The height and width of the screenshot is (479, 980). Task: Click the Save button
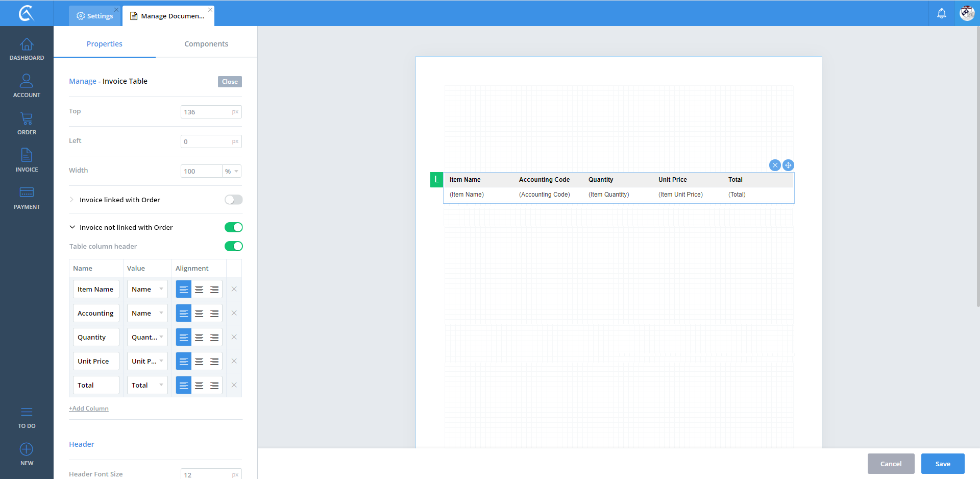pos(942,464)
